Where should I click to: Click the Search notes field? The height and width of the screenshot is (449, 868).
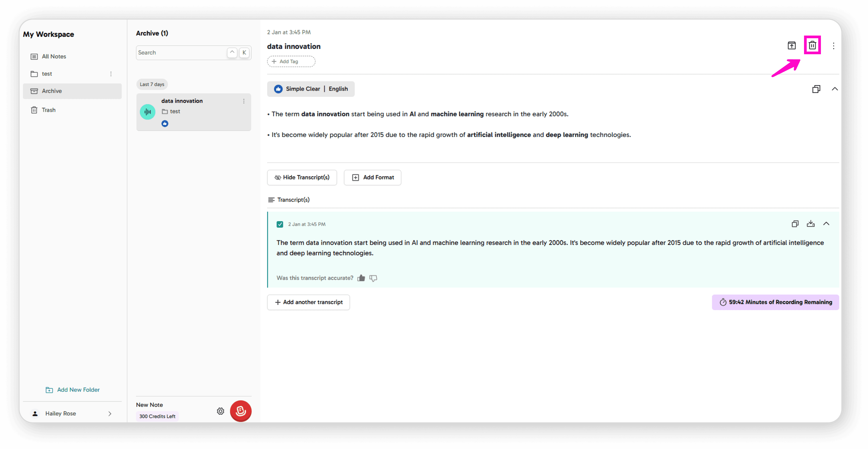pos(181,53)
